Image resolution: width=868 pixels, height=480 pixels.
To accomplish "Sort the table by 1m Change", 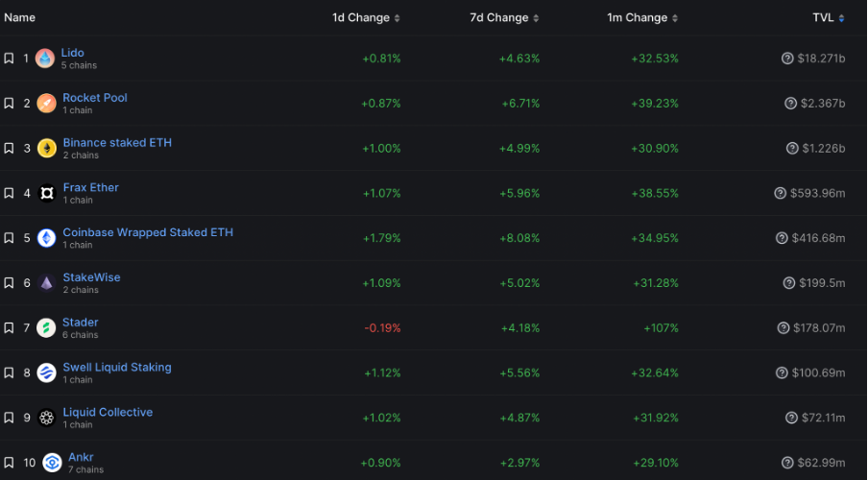I will pos(676,18).
